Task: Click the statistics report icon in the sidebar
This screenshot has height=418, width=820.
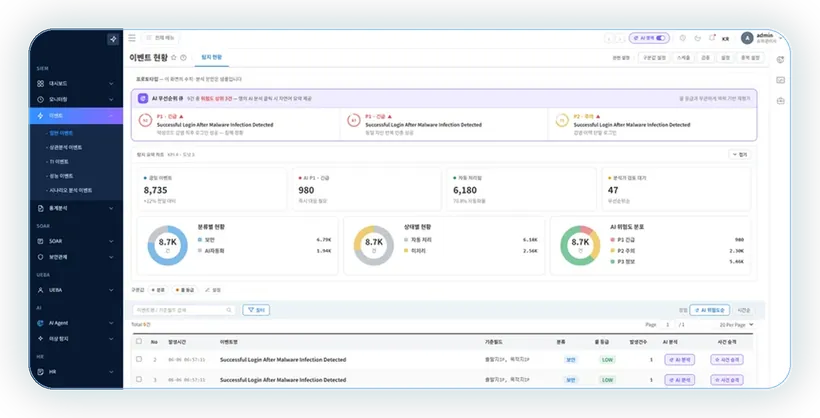Action: [40, 208]
